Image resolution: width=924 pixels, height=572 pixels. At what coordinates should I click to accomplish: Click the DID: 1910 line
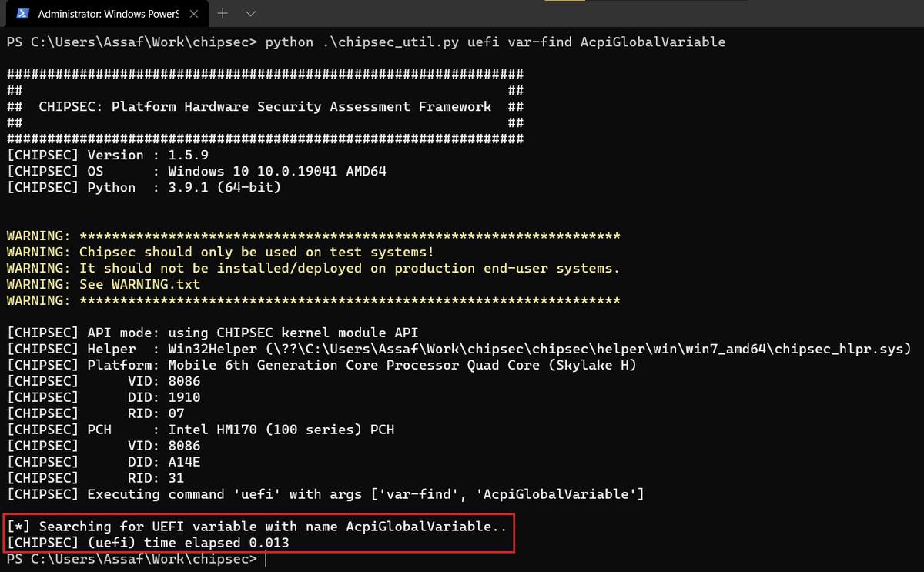pyautogui.click(x=103, y=398)
